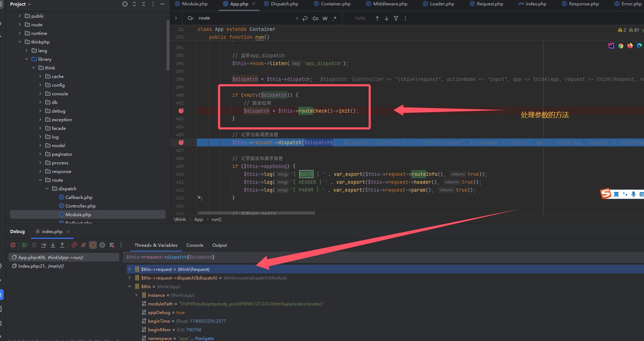Expand replace field chevron
The image size is (644, 341).
pyautogui.click(x=176, y=18)
